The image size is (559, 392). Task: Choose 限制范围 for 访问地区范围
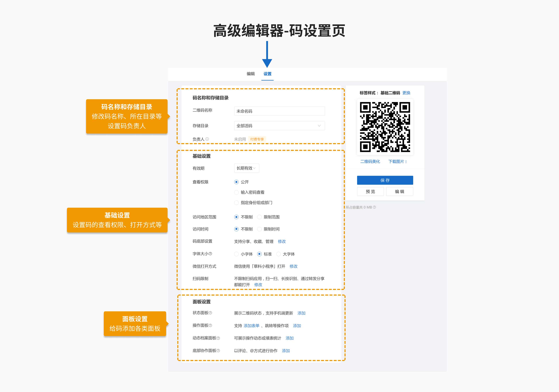(259, 217)
